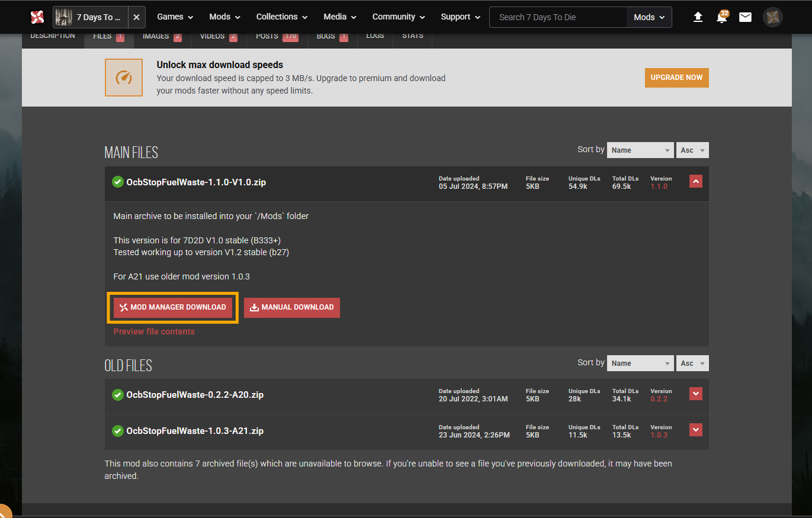Click the speedometer icon in the premium banner
The height and width of the screenshot is (518, 812).
tap(124, 78)
